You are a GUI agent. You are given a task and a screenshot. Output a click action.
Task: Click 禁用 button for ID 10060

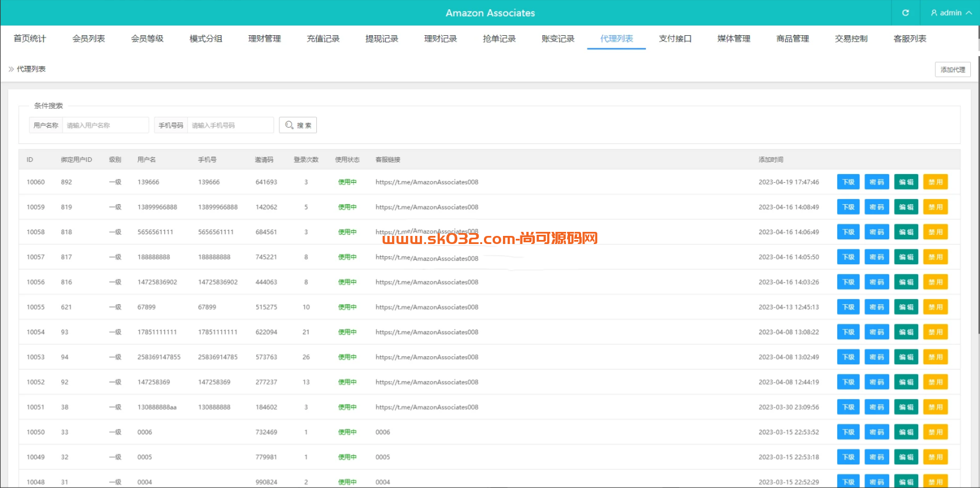(935, 182)
